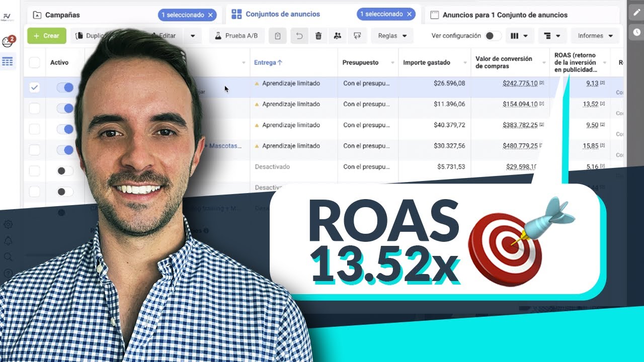Toggle the Ver configuración switch
This screenshot has width=644, height=362.
pos(493,36)
